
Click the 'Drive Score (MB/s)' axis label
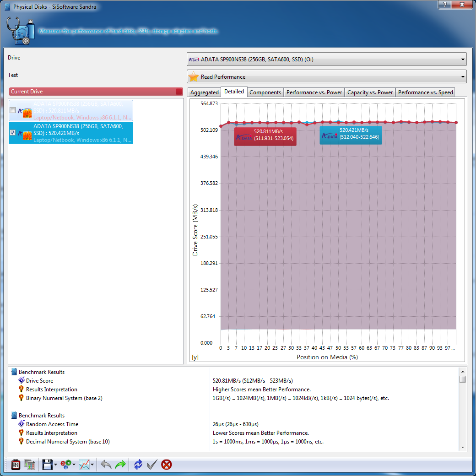pos(195,229)
